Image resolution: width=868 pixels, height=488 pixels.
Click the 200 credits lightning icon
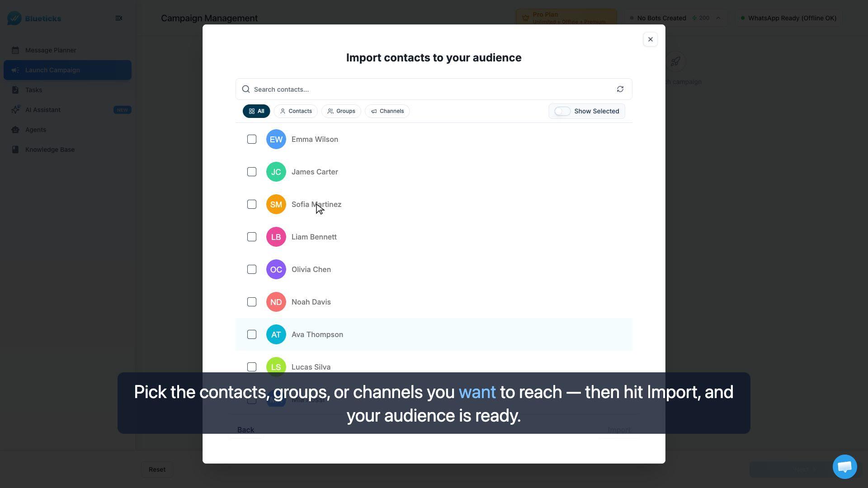[x=694, y=18]
